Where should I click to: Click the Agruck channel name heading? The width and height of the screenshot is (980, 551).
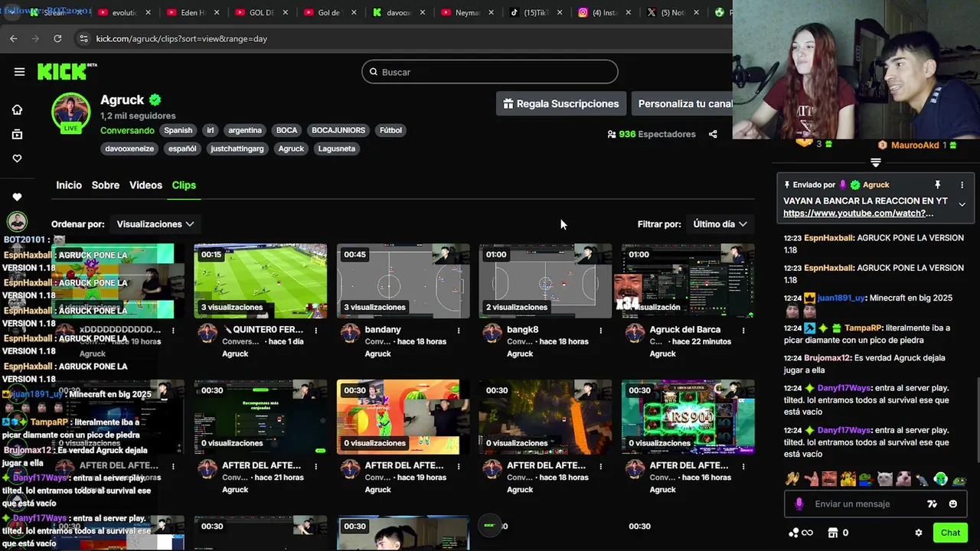[x=122, y=99]
